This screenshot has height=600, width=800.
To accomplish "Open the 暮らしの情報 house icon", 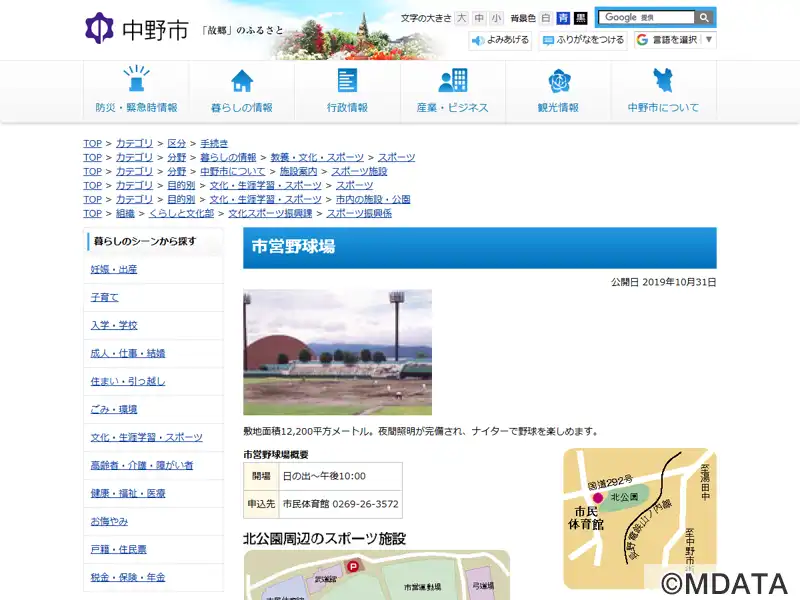I will click(x=242, y=81).
